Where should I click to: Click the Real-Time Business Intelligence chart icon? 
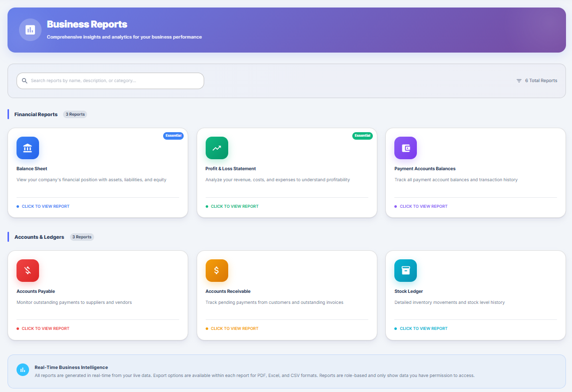click(x=23, y=369)
